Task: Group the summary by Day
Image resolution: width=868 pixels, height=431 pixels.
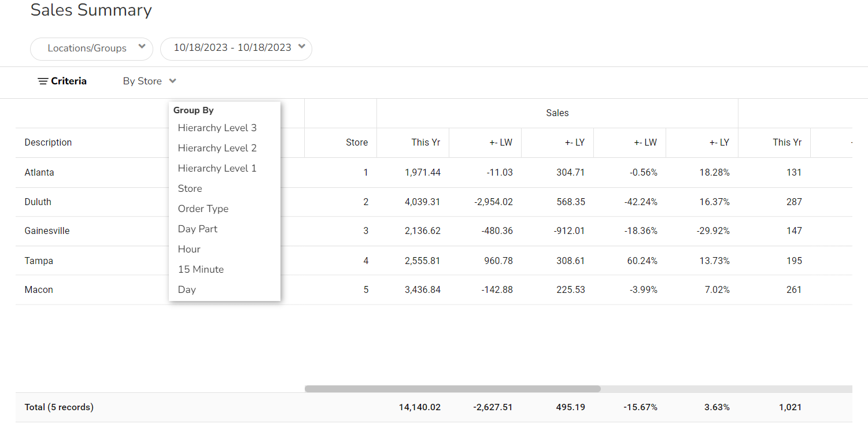Action: [x=187, y=289]
